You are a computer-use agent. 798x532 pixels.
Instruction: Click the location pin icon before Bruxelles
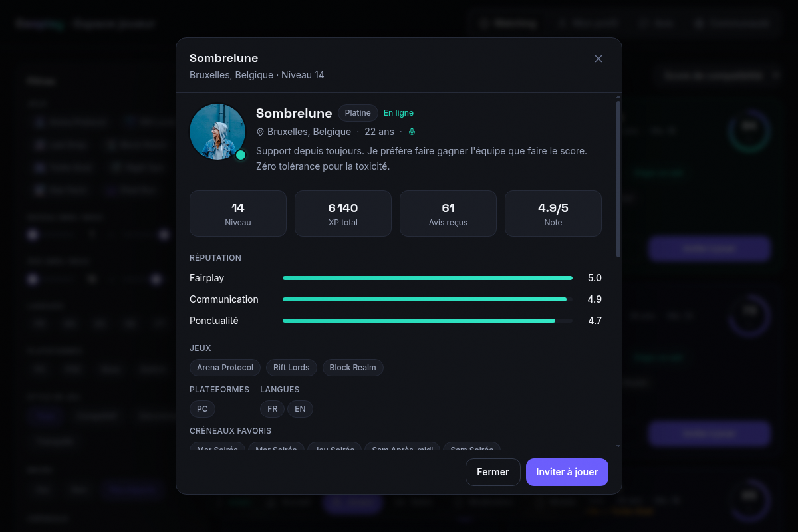point(261,132)
